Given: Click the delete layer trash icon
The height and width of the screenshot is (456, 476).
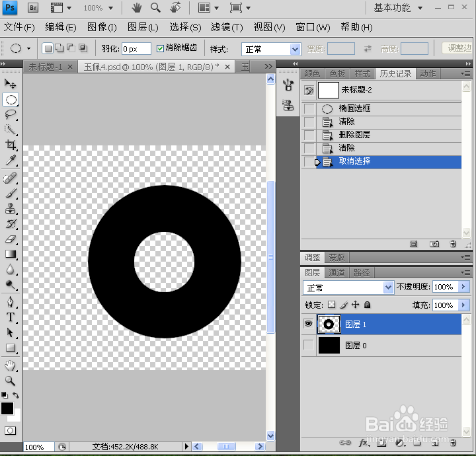Looking at the screenshot, I should pyautogui.click(x=453, y=443).
